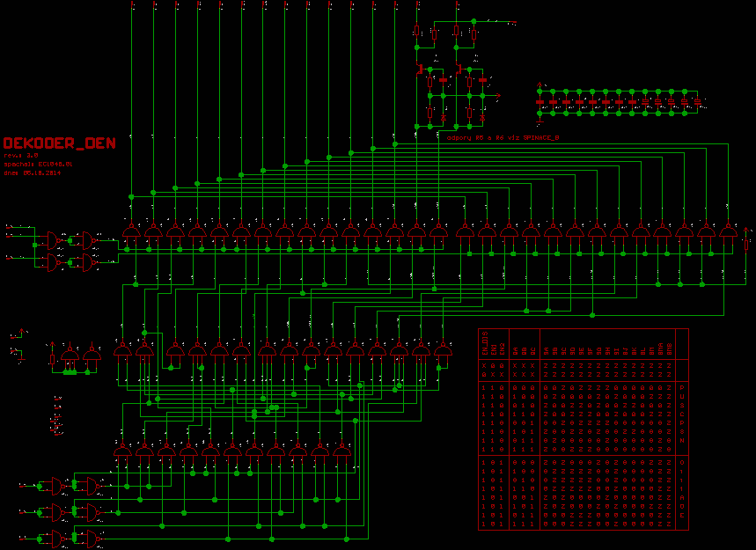Viewport: 756px width, 550px height.
Task: Select the leftmost gate in the top gate row
Action: [x=131, y=231]
